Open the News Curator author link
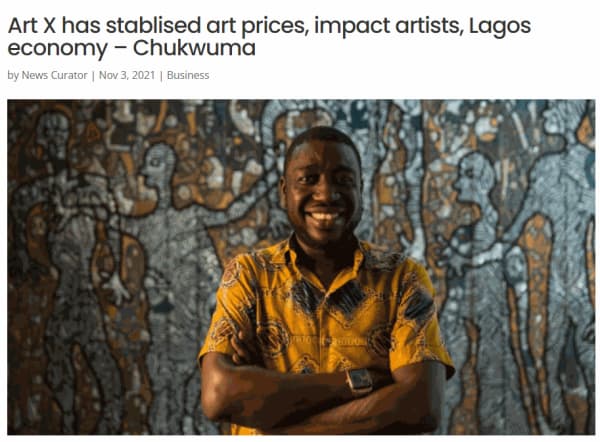Viewport: 600px width, 442px height. click(x=54, y=75)
